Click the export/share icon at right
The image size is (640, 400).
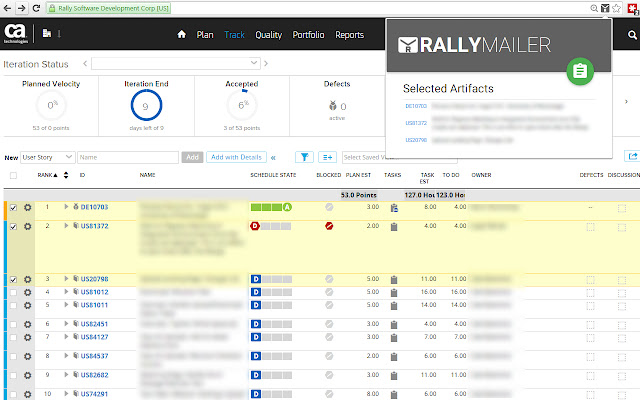pyautogui.click(x=632, y=156)
